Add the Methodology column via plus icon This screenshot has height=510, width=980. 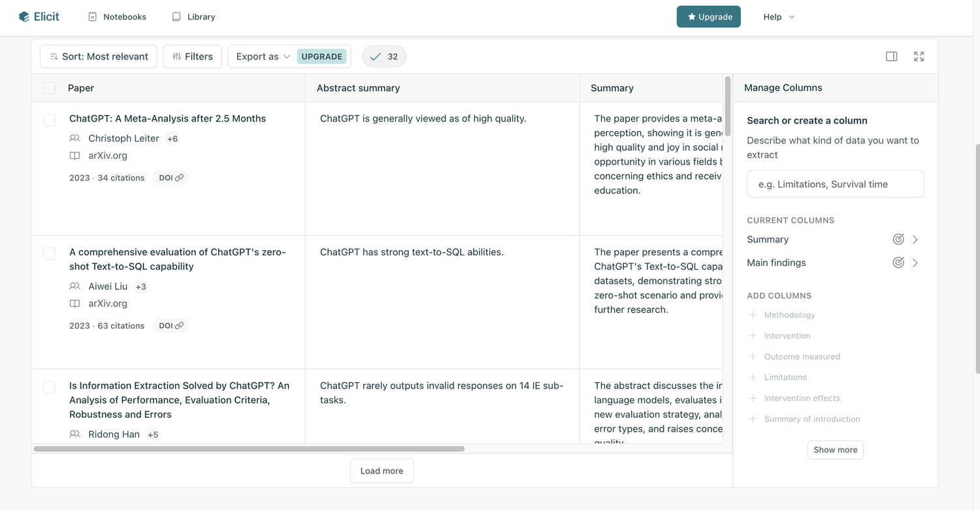[x=753, y=315]
